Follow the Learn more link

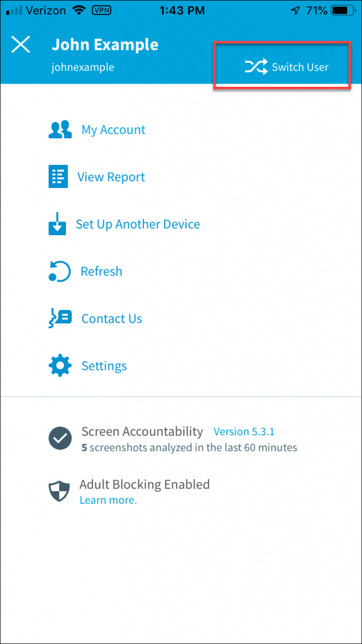(108, 500)
